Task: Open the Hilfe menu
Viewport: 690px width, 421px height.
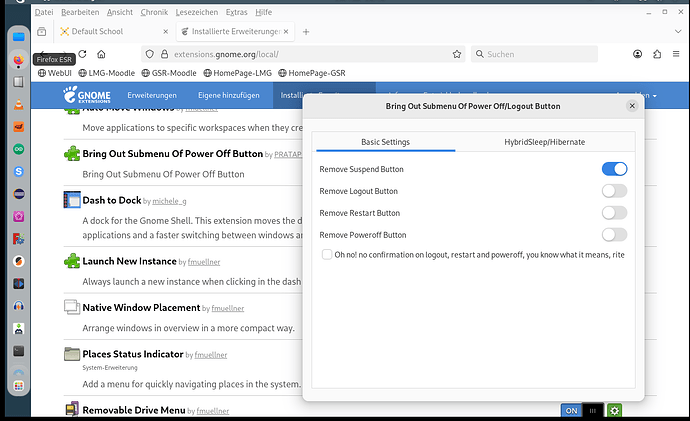Action: (x=264, y=12)
